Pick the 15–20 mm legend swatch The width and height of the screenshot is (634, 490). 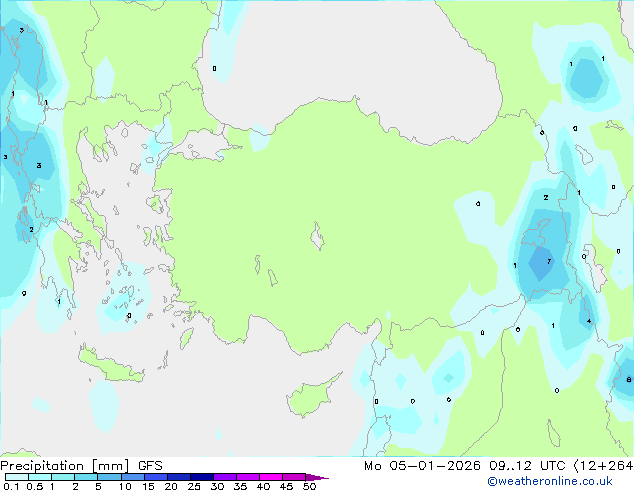tap(155, 477)
